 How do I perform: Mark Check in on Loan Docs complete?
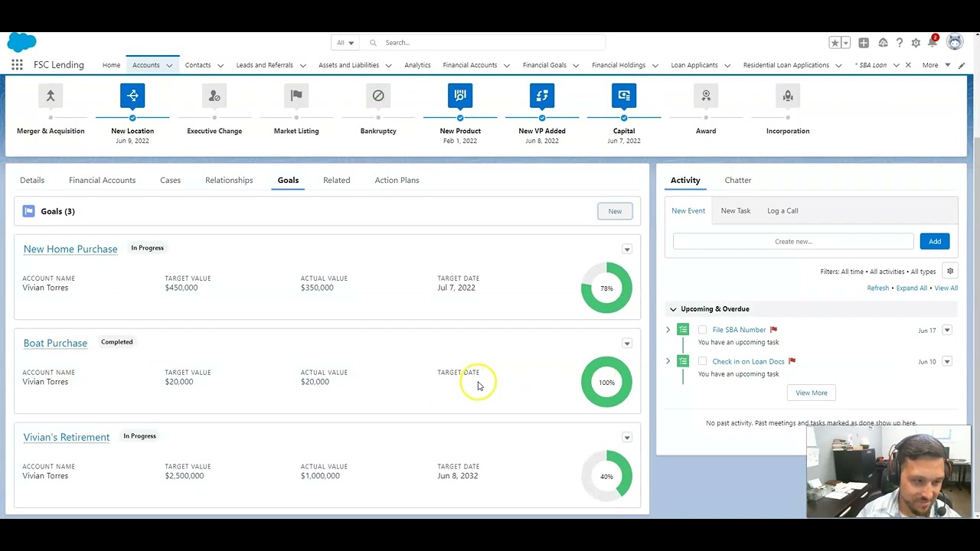pyautogui.click(x=702, y=361)
